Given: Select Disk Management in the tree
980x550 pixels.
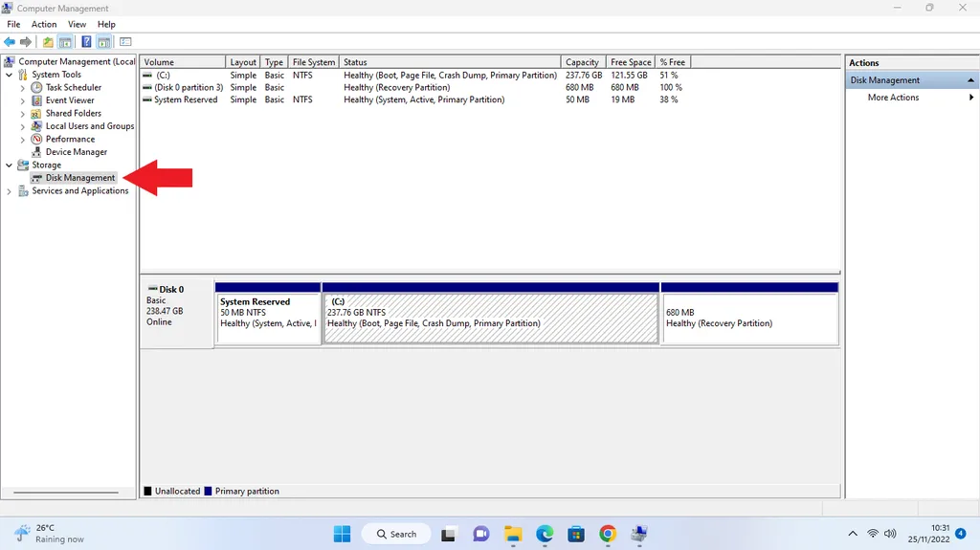Looking at the screenshot, I should [x=80, y=178].
